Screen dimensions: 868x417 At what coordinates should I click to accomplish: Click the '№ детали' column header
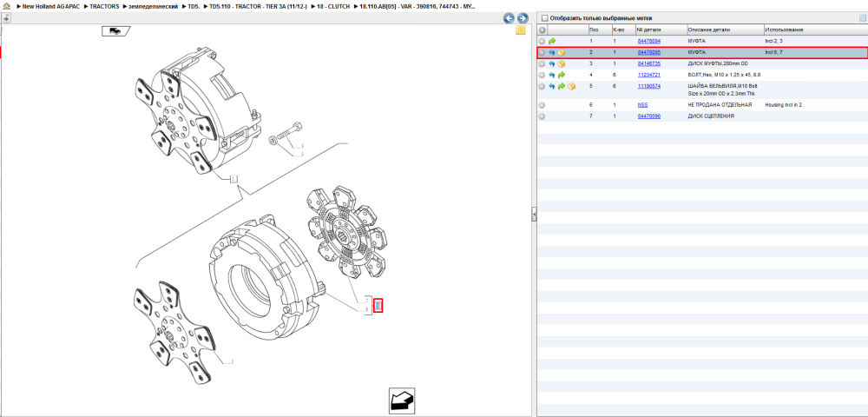pyautogui.click(x=648, y=30)
